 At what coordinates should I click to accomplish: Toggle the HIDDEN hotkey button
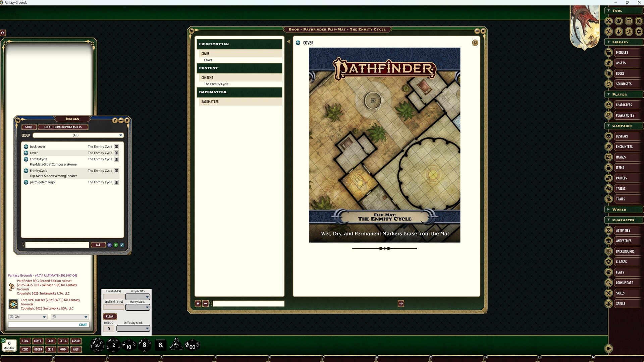[38, 349]
